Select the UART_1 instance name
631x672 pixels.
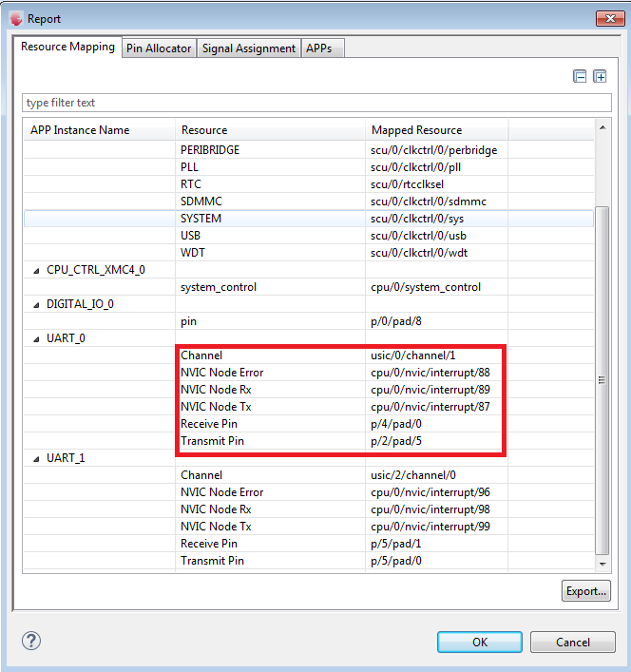(x=66, y=458)
